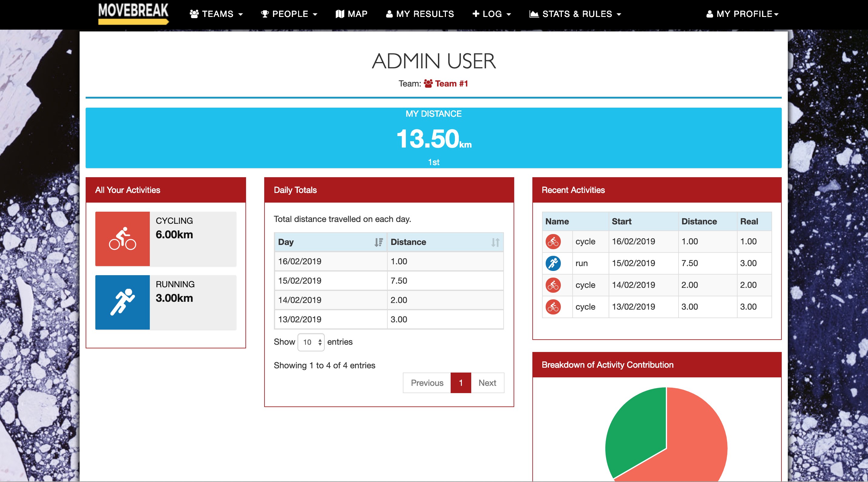Go to the Map page
The image size is (868, 482).
[351, 14]
